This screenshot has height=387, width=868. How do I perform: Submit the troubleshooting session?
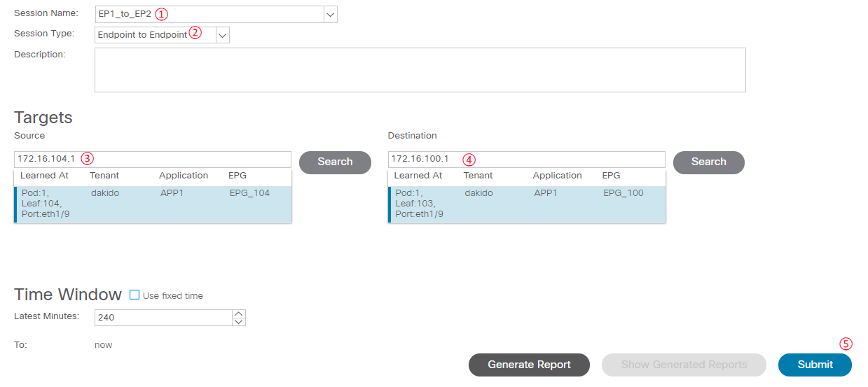pyautogui.click(x=815, y=365)
